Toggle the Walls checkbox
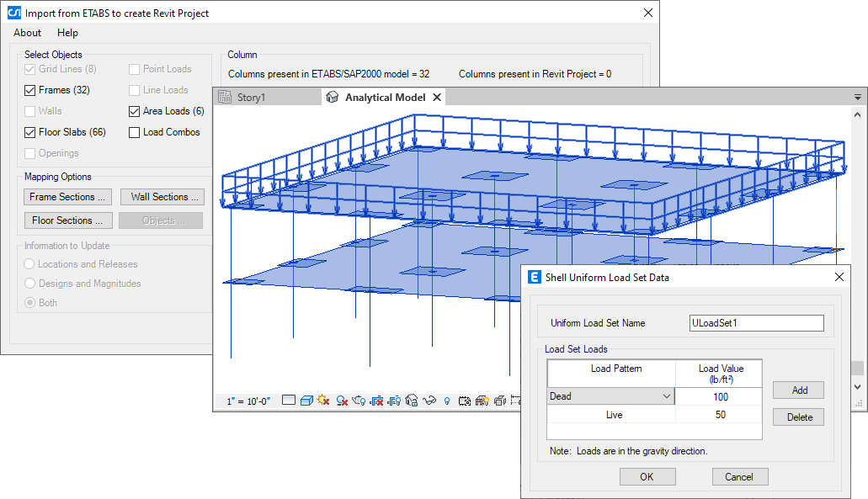Image resolution: width=868 pixels, height=499 pixels. click(x=30, y=111)
